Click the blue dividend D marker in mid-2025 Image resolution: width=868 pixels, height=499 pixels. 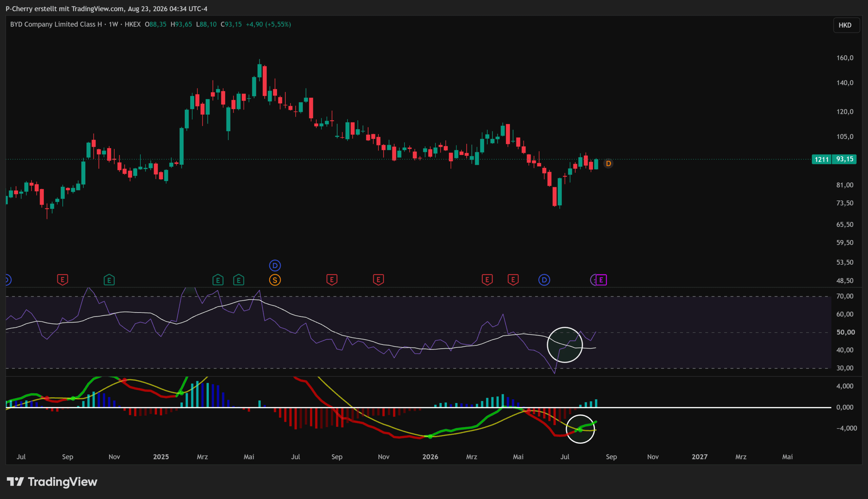click(x=275, y=265)
